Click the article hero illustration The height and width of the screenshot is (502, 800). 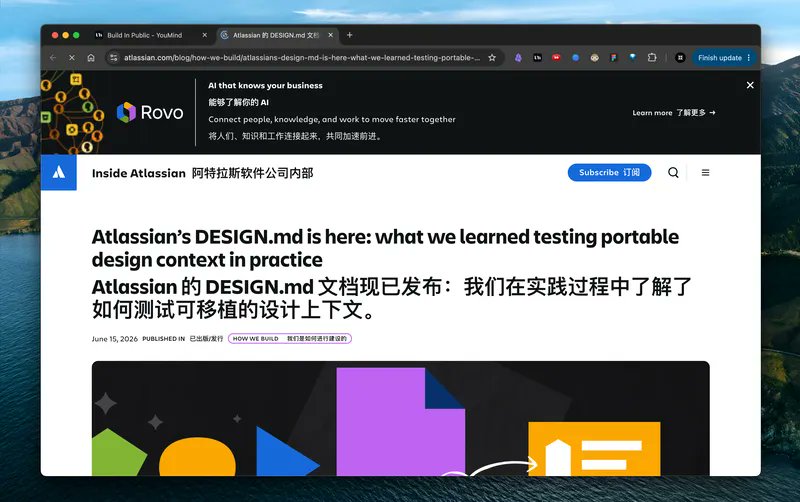(x=401, y=418)
